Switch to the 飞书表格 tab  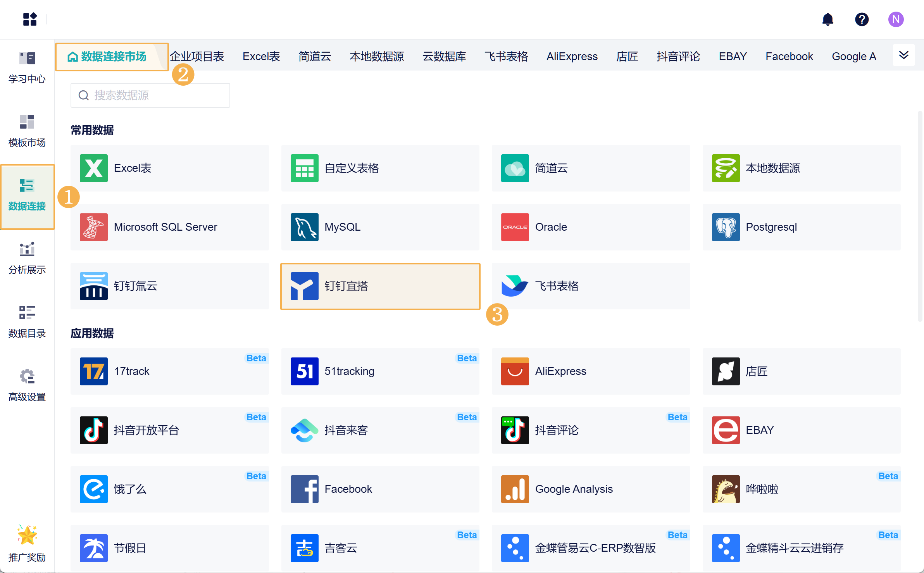[x=506, y=57]
